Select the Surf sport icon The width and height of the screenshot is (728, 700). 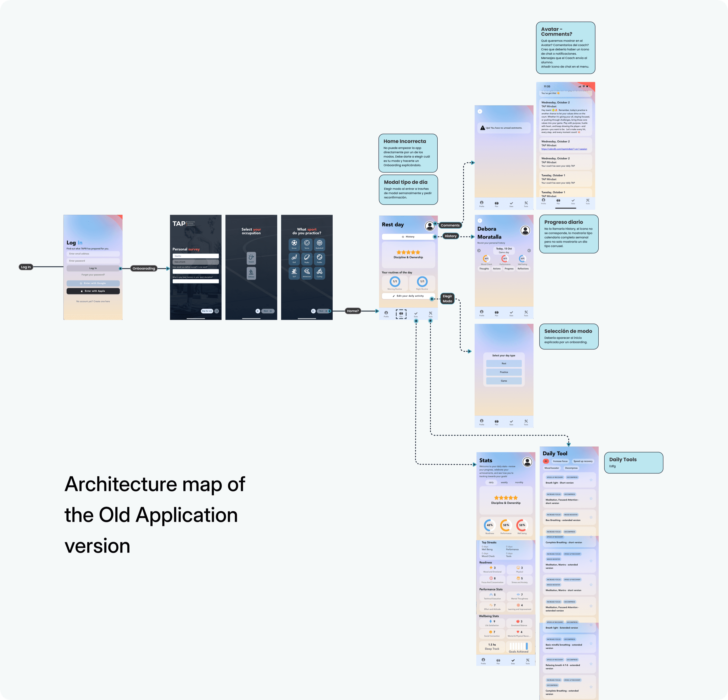pyautogui.click(x=294, y=273)
